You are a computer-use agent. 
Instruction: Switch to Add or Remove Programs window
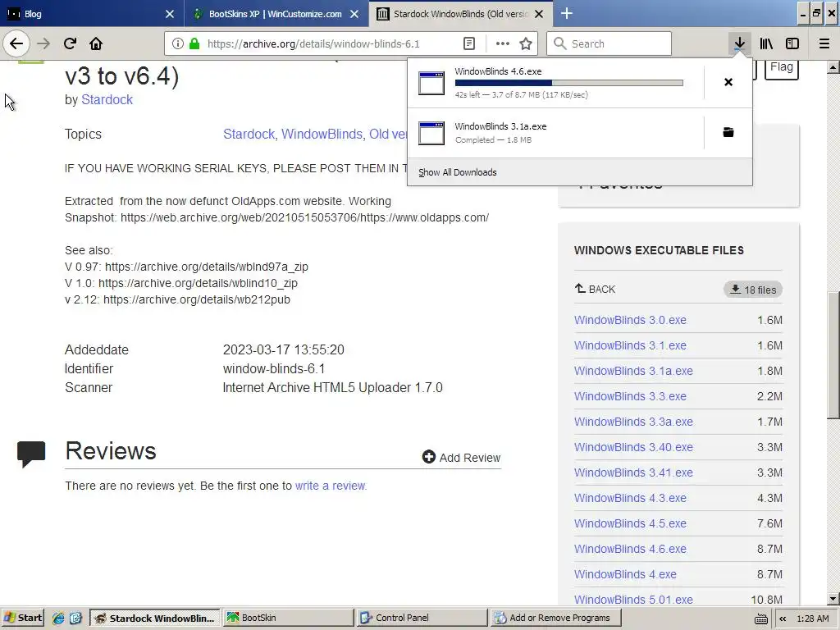[555, 618]
